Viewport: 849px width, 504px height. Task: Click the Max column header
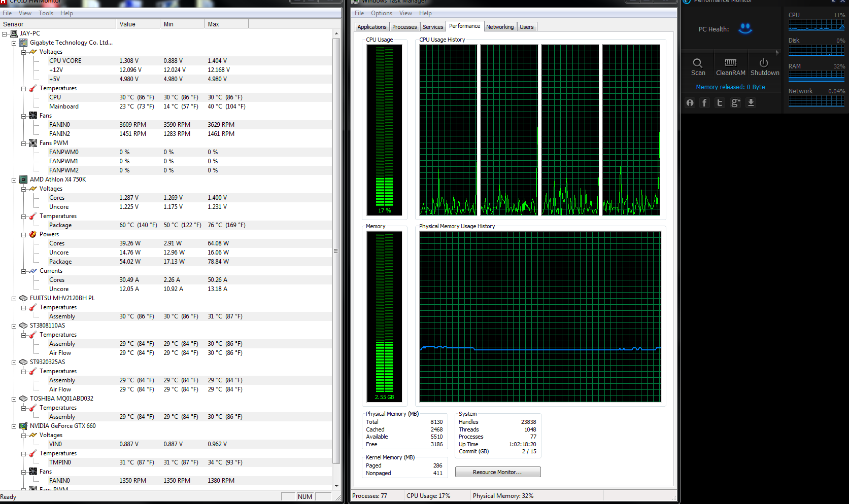coord(226,24)
